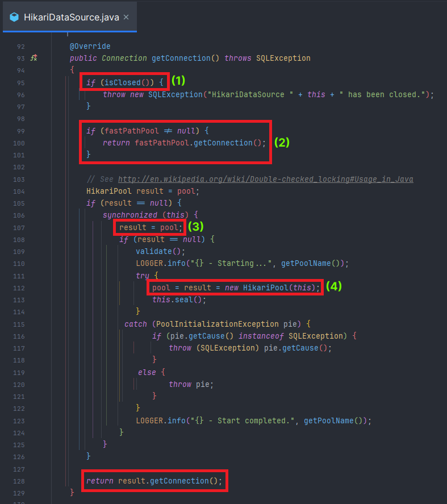This screenshot has height=504, width=447.
Task: Click the SQLException constructor on line 96
Action: [175, 94]
